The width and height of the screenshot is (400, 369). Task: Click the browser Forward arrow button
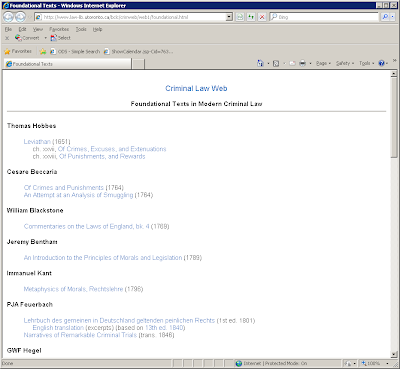pos(21,17)
